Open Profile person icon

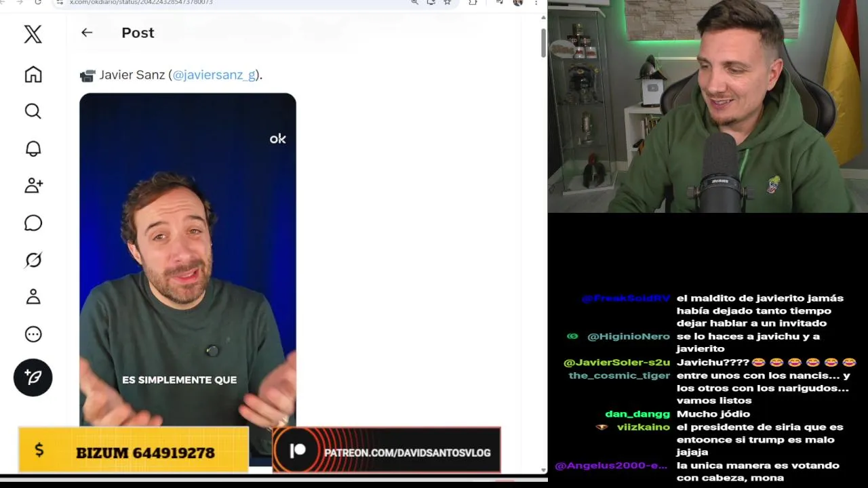[x=33, y=297]
